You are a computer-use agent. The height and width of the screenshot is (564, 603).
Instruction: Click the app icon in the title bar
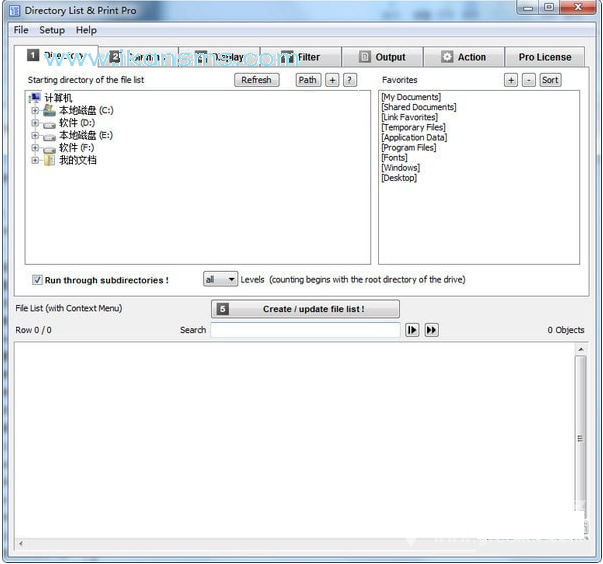[15, 11]
